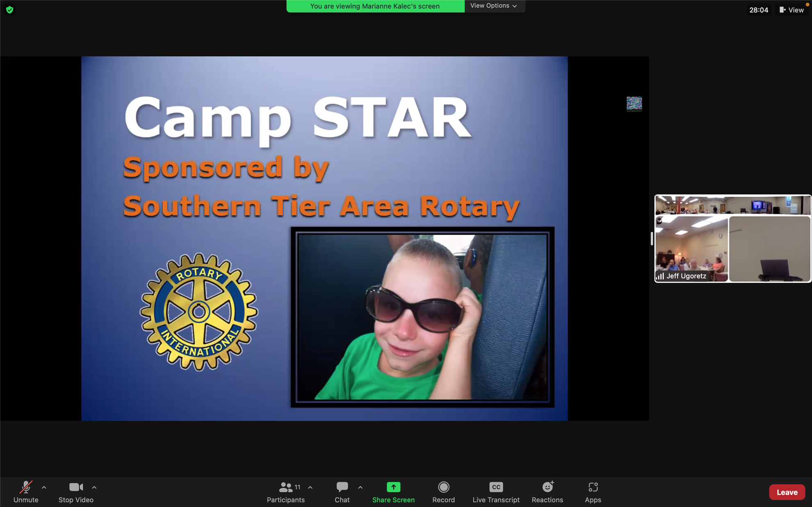Change layout with the View button
The width and height of the screenshot is (812, 507).
tap(792, 10)
